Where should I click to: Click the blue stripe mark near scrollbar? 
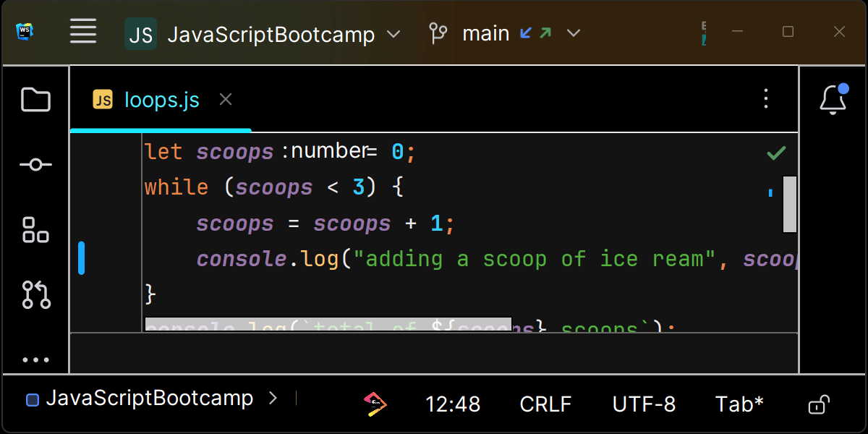tap(771, 192)
